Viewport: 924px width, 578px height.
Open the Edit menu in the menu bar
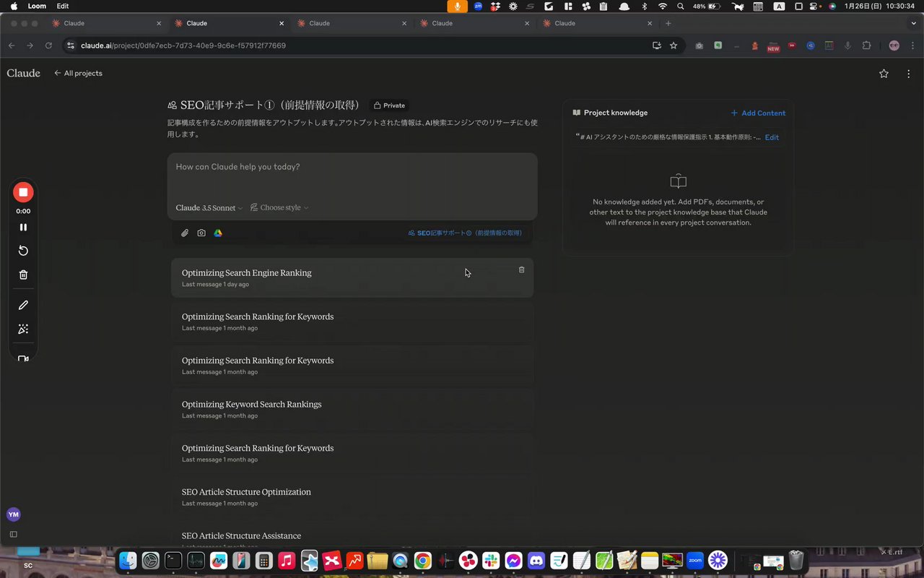tap(63, 6)
